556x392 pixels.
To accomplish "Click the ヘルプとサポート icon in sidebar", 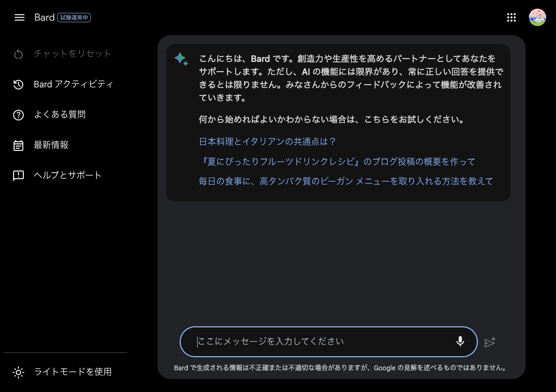I will click(x=20, y=175).
